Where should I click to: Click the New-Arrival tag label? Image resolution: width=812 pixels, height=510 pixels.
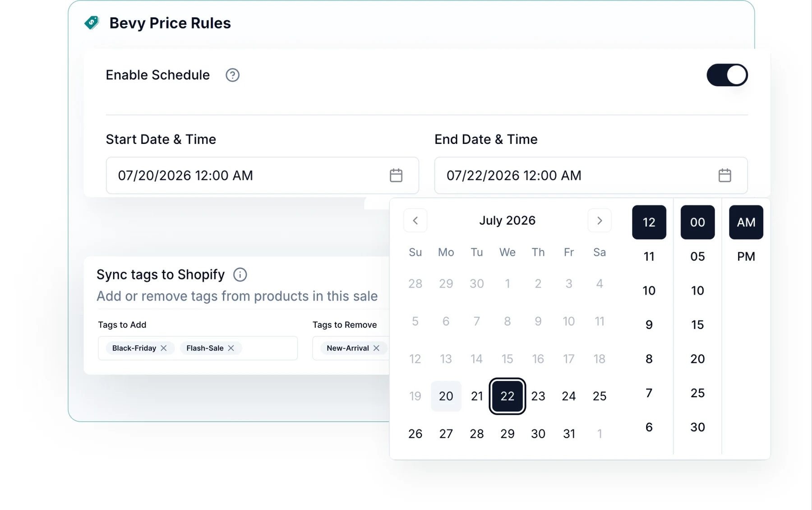pos(348,348)
